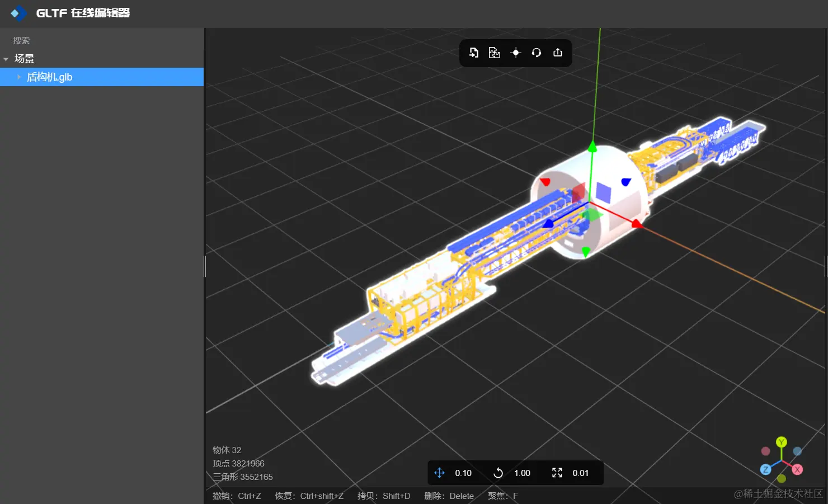Click the 搜索 search field
Viewport: 828px width, 504px height.
(x=102, y=40)
